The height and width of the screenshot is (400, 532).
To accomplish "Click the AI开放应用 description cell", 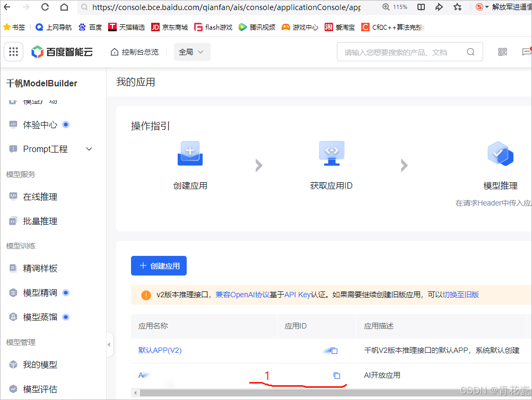I will pyautogui.click(x=382, y=375).
